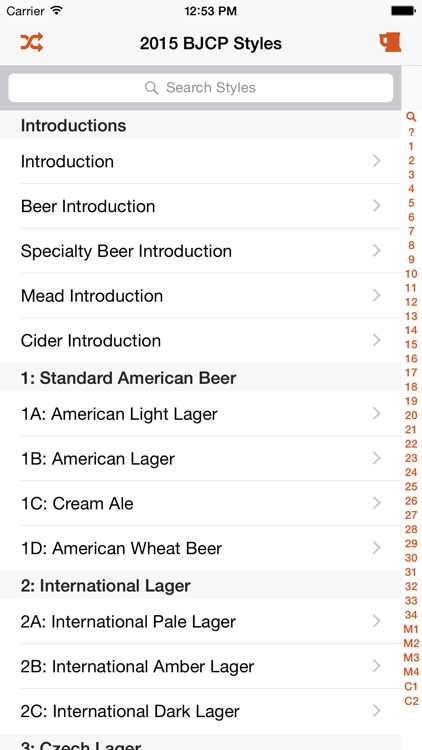Open Mead Introduction entry
Image resolution: width=422 pixels, height=750 pixels.
[x=200, y=296]
